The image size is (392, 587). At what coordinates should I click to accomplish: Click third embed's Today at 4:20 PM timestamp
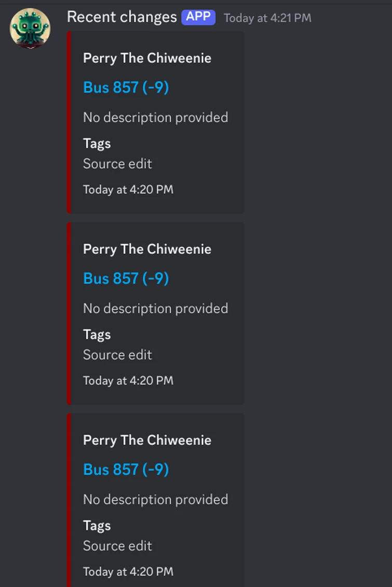pos(128,572)
